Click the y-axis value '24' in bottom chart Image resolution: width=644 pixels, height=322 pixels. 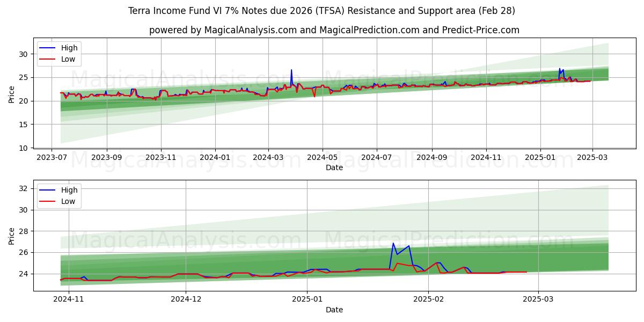pyautogui.click(x=25, y=274)
